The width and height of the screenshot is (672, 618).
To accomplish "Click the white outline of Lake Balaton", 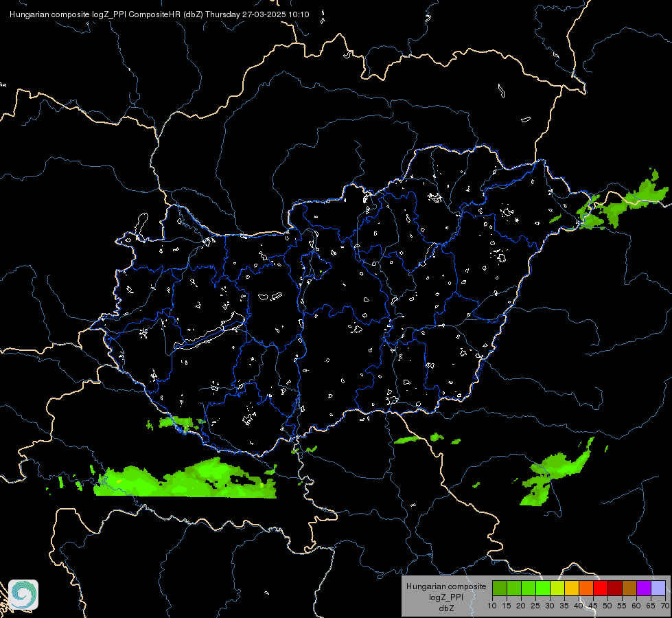I will tap(209, 332).
